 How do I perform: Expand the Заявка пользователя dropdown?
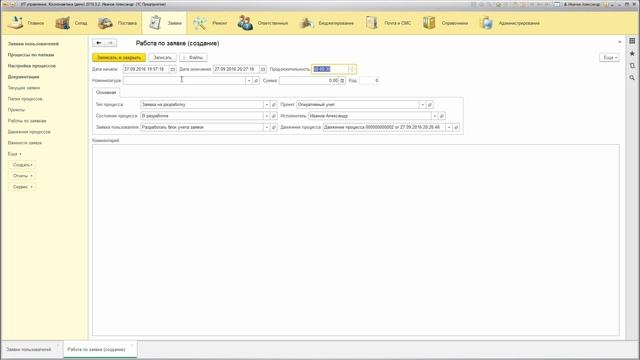267,127
